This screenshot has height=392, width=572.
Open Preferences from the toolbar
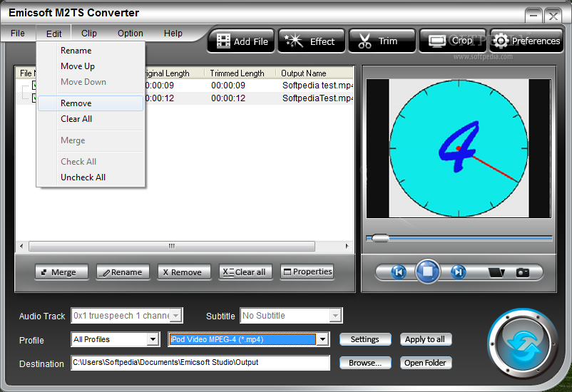pos(527,41)
